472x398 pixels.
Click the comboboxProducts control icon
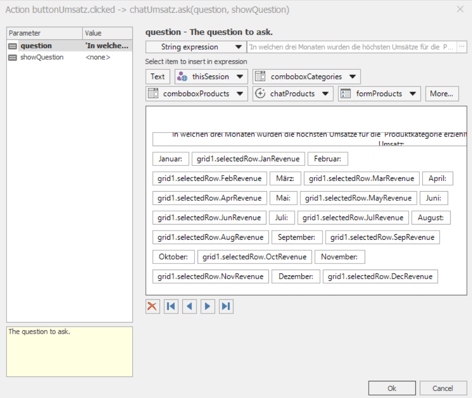pyautogui.click(x=153, y=94)
